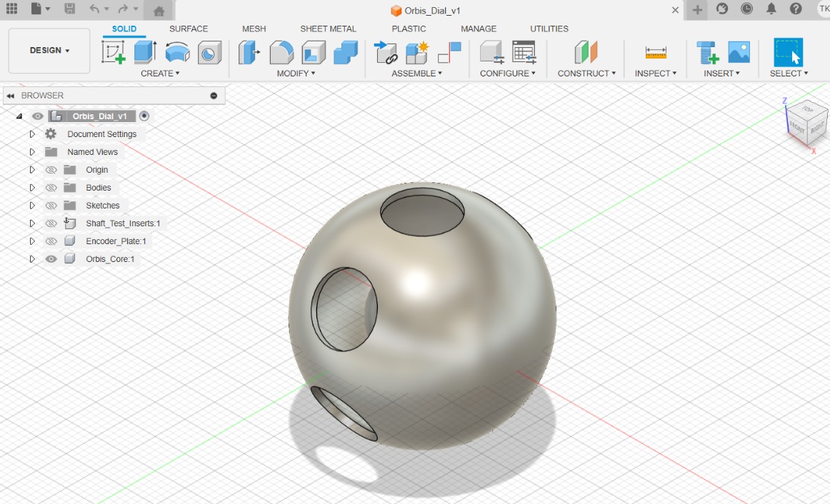
Task: Expand the Document Settings node
Action: click(32, 134)
